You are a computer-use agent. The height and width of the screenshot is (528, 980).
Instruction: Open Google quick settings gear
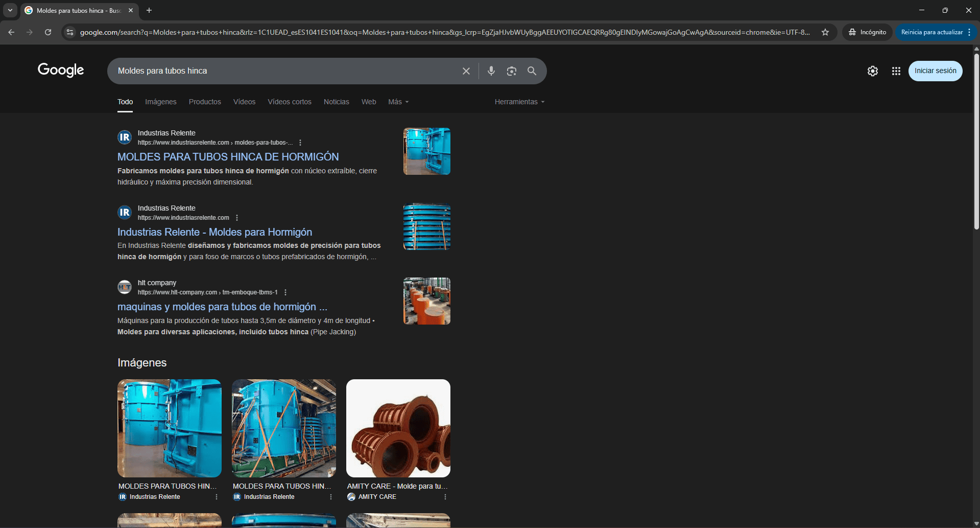tap(872, 71)
